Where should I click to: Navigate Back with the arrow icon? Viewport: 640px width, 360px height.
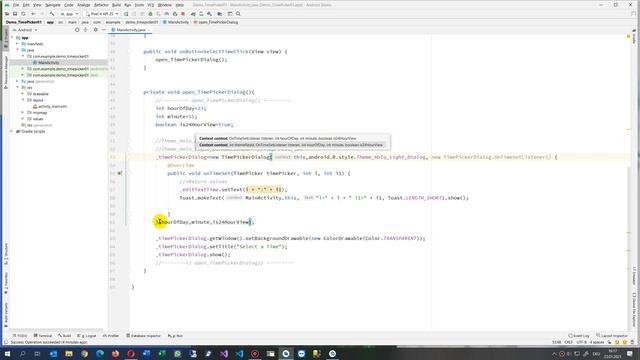coord(33,14)
